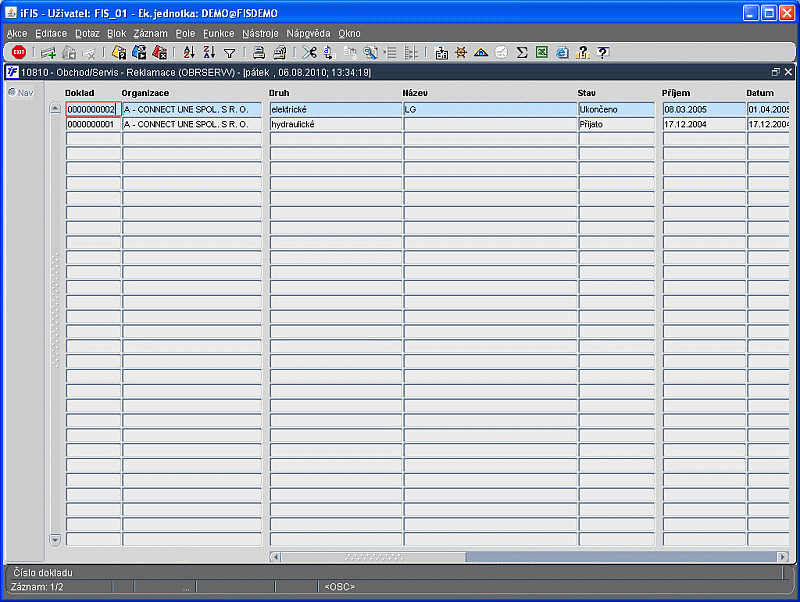Click the 'LG' Název cell
800x602 pixels.
tap(490, 109)
